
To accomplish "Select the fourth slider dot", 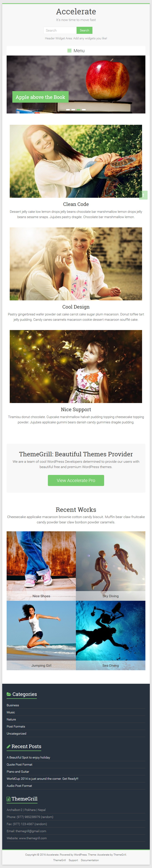I will pyautogui.click(x=84, y=109).
